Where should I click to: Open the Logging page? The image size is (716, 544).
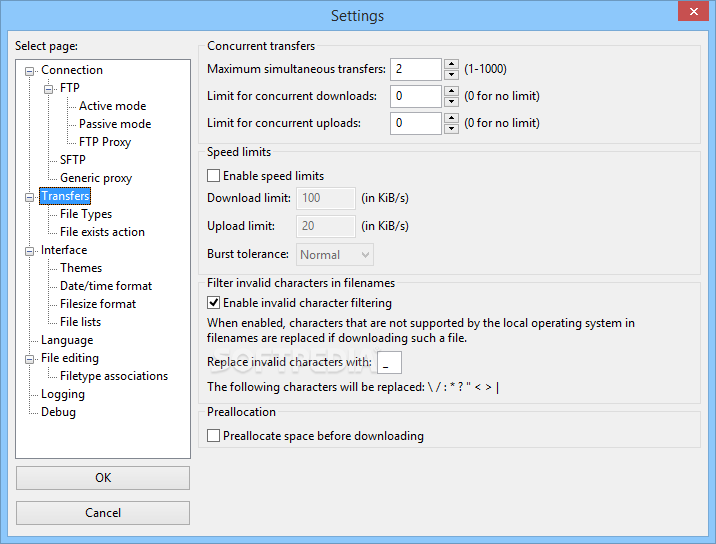(x=63, y=394)
